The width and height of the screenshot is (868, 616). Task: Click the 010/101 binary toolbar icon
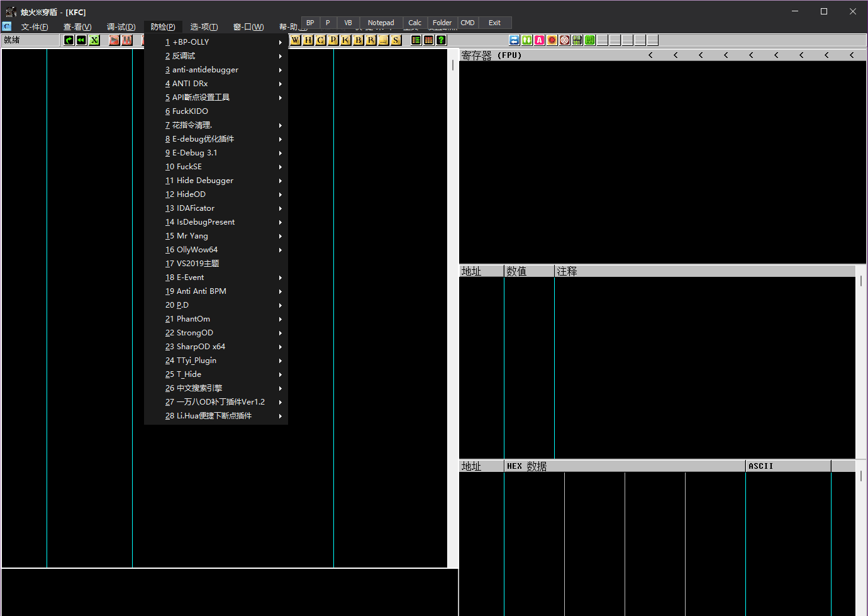coord(577,40)
